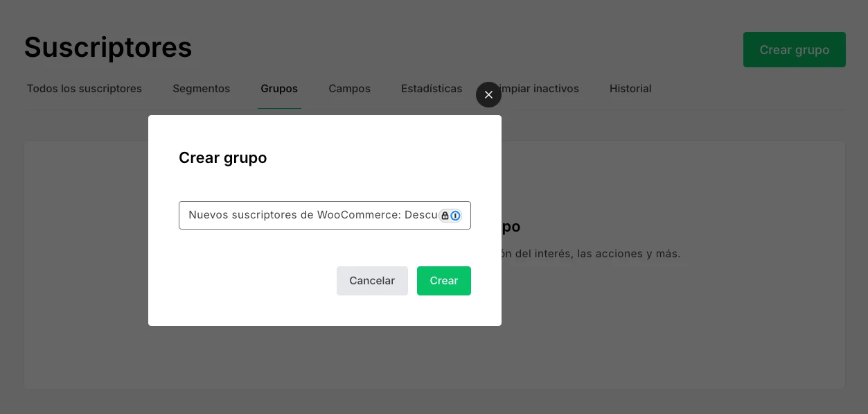Switch to the Segmentos tab
The width and height of the screenshot is (868, 414).
click(x=201, y=89)
